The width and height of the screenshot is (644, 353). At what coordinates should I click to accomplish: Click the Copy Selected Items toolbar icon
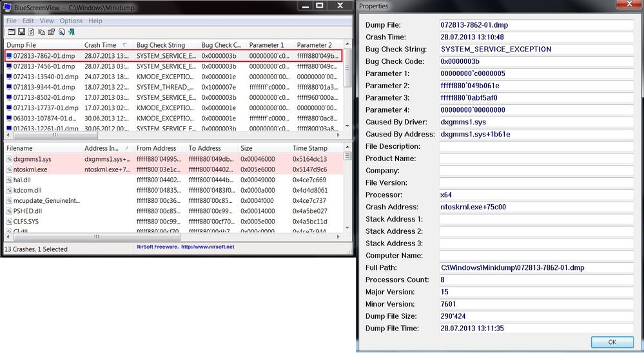click(x=41, y=32)
